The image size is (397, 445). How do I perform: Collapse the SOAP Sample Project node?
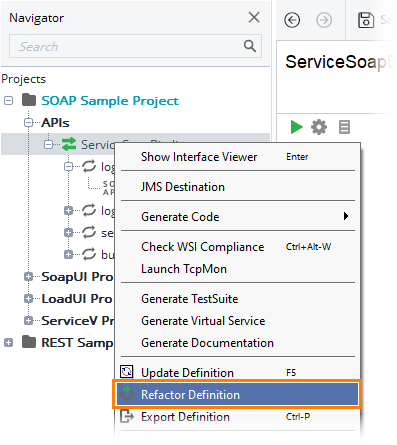(x=9, y=100)
